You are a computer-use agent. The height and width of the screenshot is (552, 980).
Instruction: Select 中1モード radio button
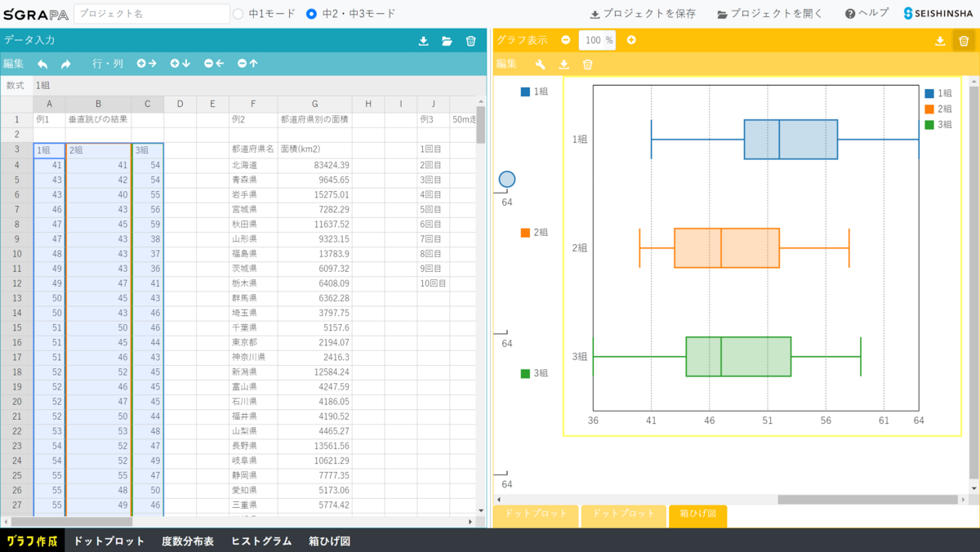coord(238,14)
